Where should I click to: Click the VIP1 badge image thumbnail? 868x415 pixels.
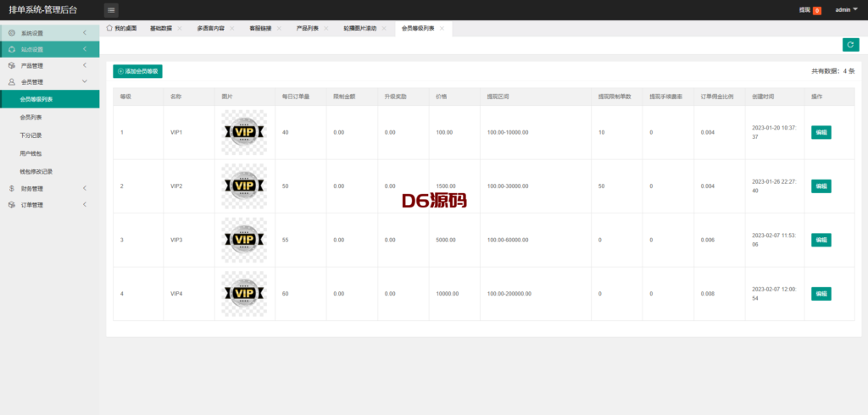pos(244,132)
